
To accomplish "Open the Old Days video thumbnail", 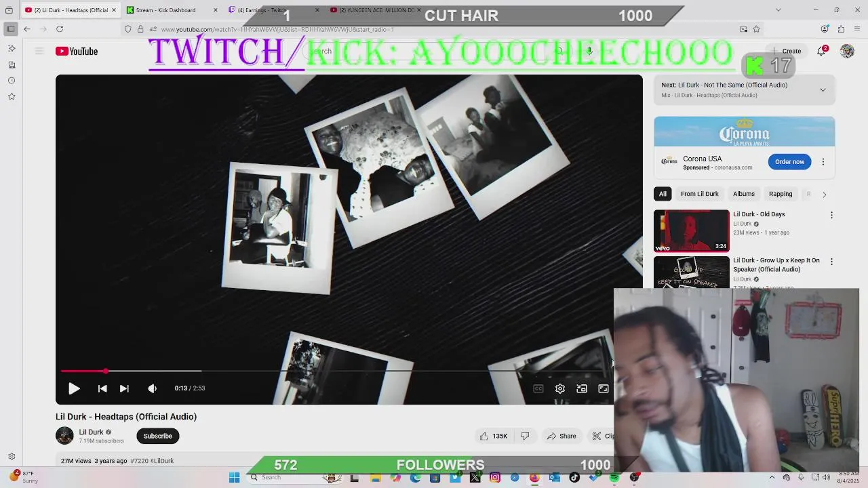I will [691, 230].
